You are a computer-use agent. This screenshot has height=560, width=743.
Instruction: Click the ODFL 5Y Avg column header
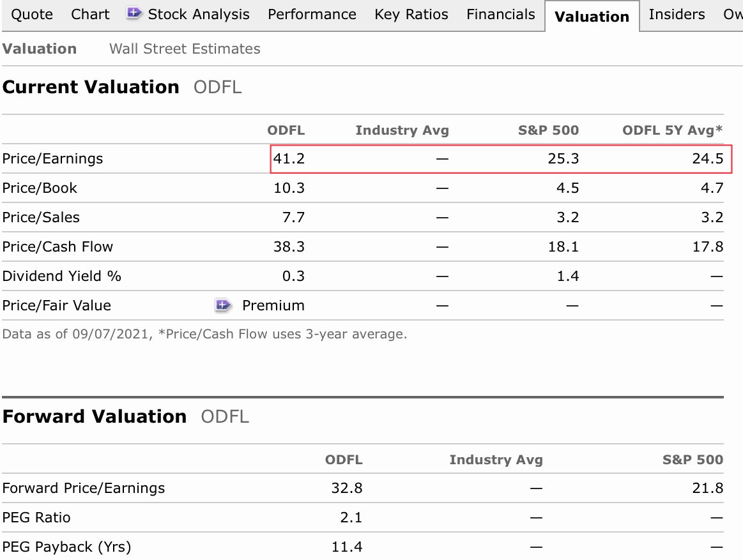[672, 130]
